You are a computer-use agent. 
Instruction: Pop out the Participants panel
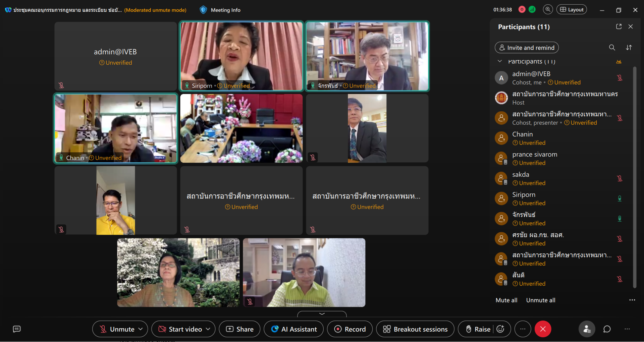point(619,26)
